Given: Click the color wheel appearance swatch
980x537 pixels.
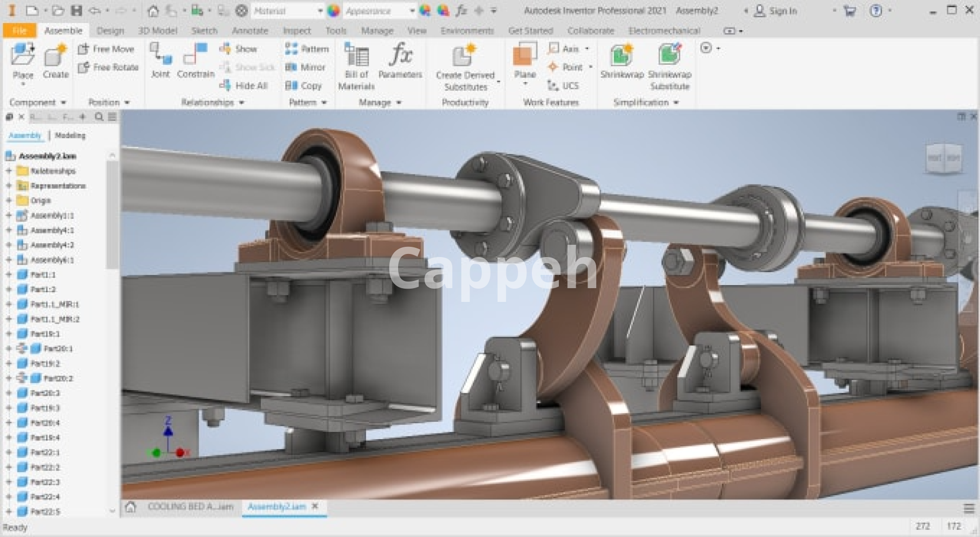Looking at the screenshot, I should click(x=333, y=11).
